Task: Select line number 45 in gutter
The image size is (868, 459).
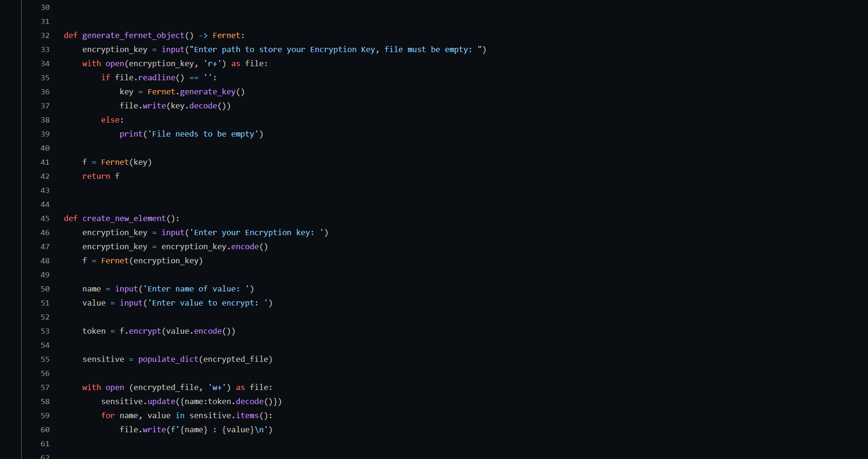Action: 45,219
